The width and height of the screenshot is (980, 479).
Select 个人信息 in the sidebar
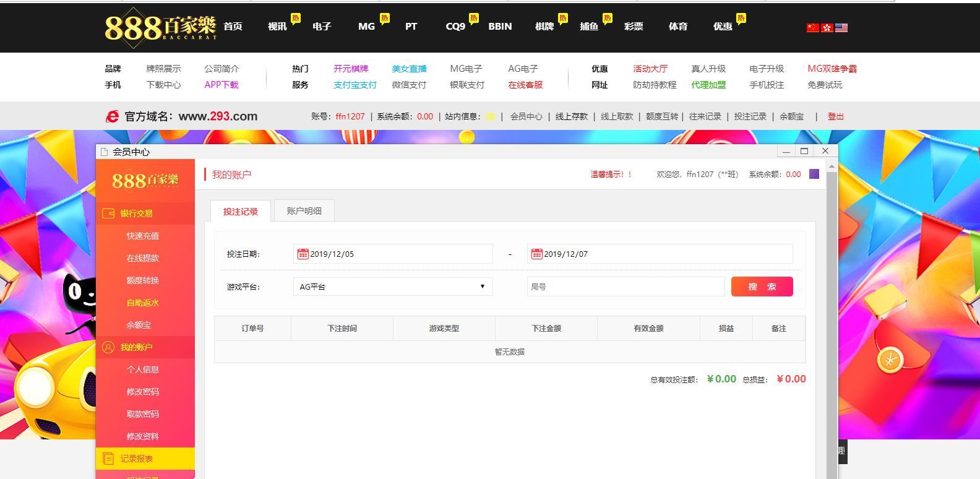coord(143,369)
